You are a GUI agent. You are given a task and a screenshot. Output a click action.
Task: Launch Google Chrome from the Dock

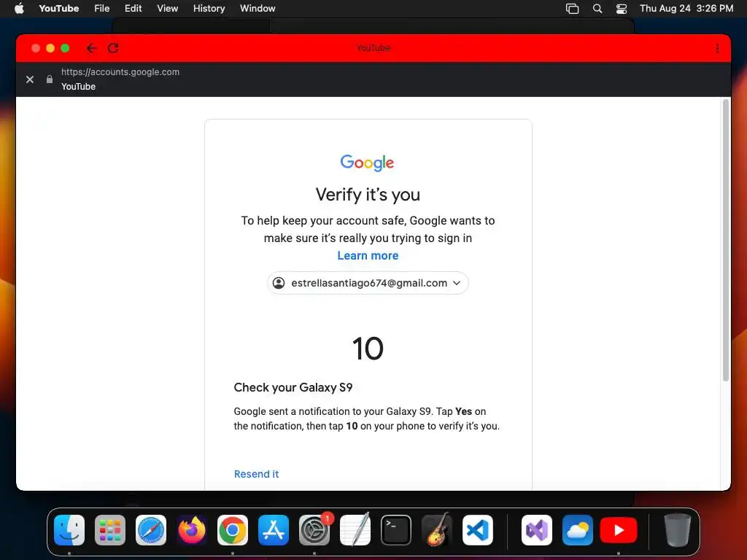233,530
